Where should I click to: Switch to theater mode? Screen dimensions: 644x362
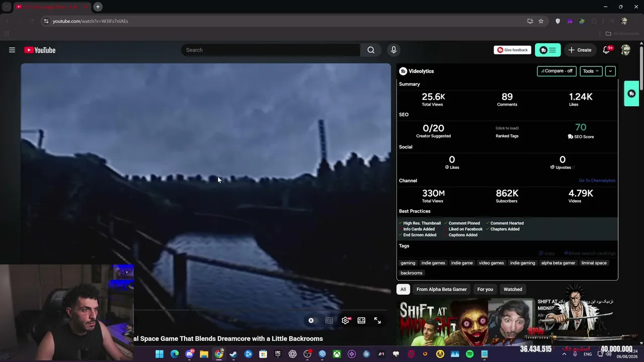tap(361, 320)
